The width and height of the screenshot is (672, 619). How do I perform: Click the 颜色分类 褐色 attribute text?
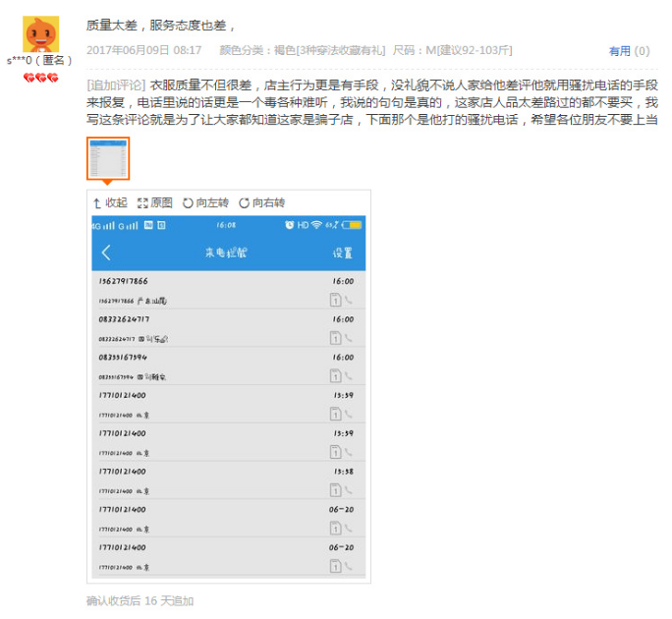click(x=303, y=50)
